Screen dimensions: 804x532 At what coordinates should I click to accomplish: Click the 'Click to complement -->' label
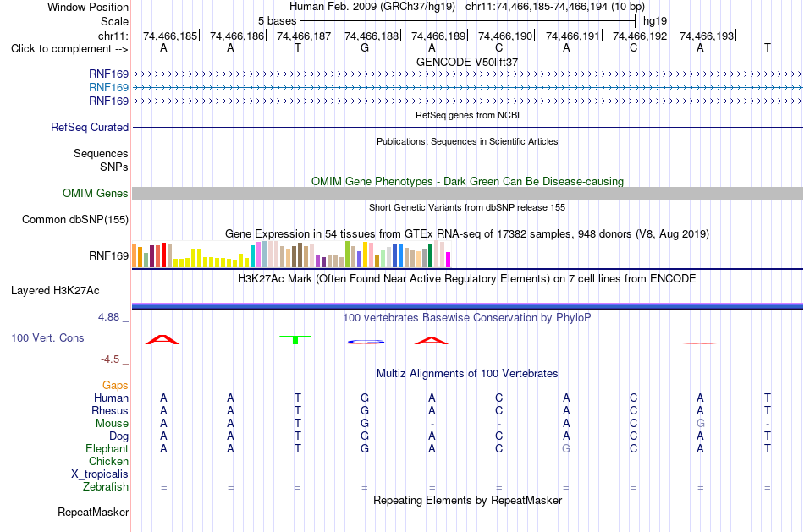(69, 49)
